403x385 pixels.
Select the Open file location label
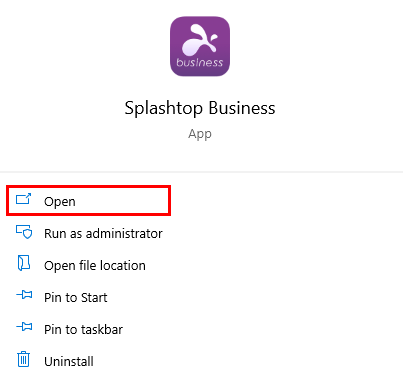click(x=95, y=266)
